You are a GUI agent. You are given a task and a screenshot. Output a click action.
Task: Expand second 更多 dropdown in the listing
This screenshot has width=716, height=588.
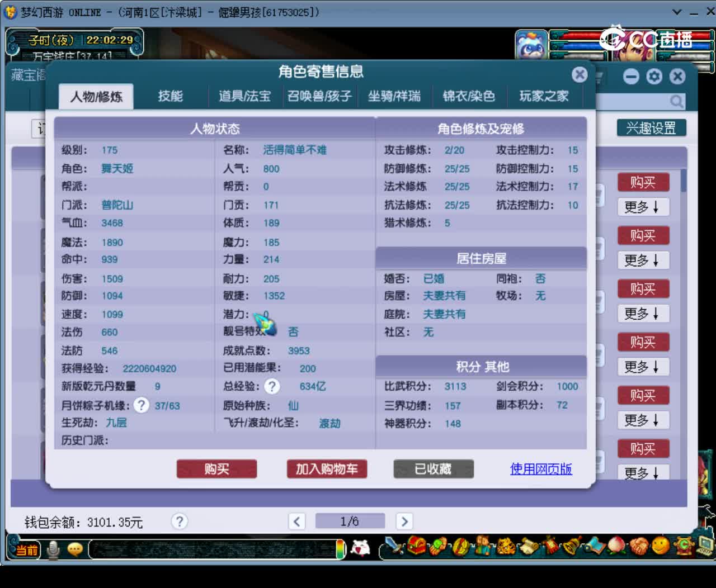[643, 260]
